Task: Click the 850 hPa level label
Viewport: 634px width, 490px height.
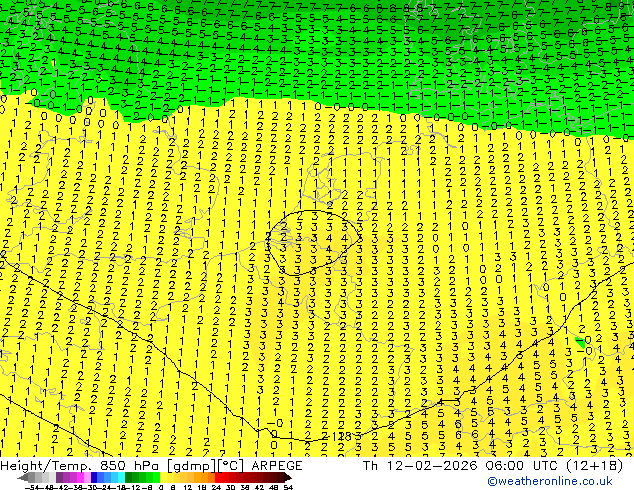Action: click(130, 466)
